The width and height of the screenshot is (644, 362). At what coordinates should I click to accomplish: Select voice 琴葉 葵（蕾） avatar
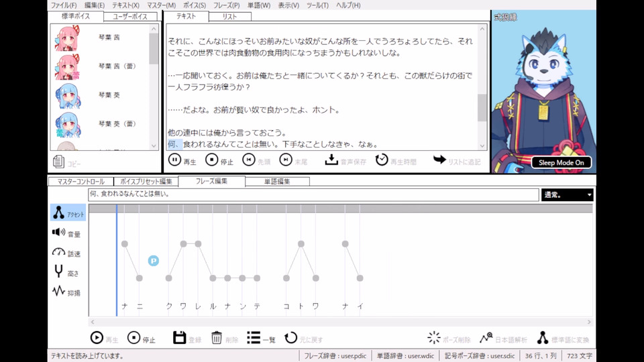click(x=67, y=125)
